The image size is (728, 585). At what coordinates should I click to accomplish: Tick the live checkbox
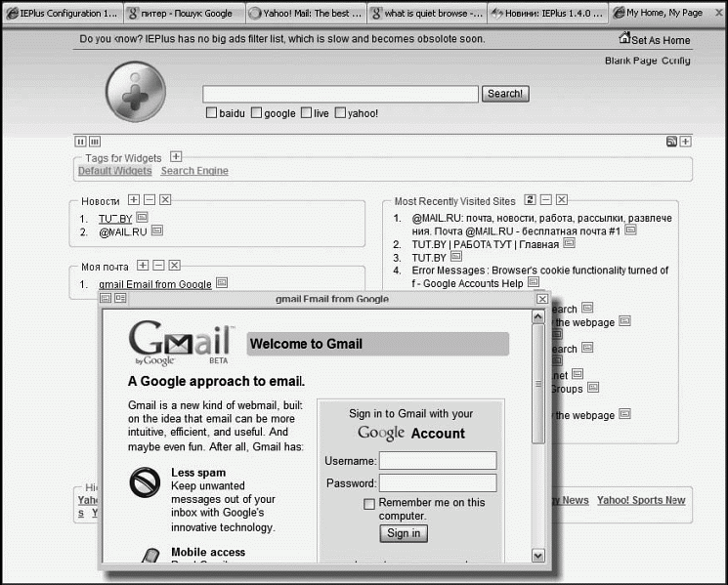click(306, 112)
